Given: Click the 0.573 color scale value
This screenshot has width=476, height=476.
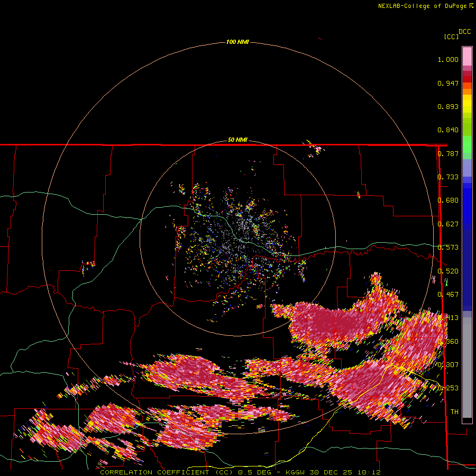Looking at the screenshot, I should click(x=448, y=248).
